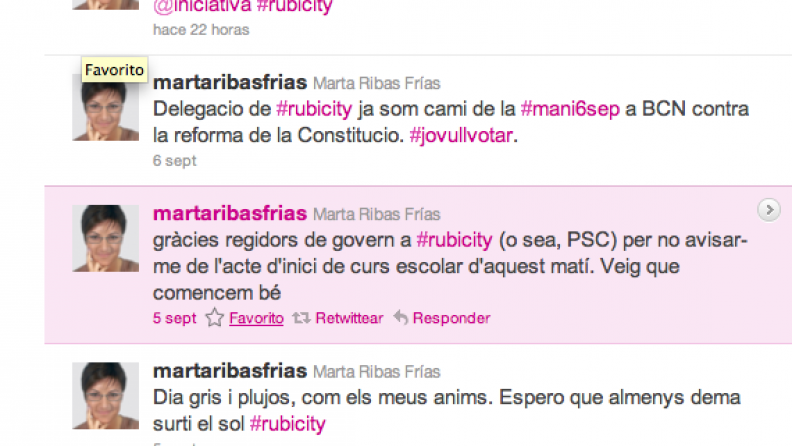
Task: Click avatar photo in highlighted pink tweet
Action: point(106,238)
